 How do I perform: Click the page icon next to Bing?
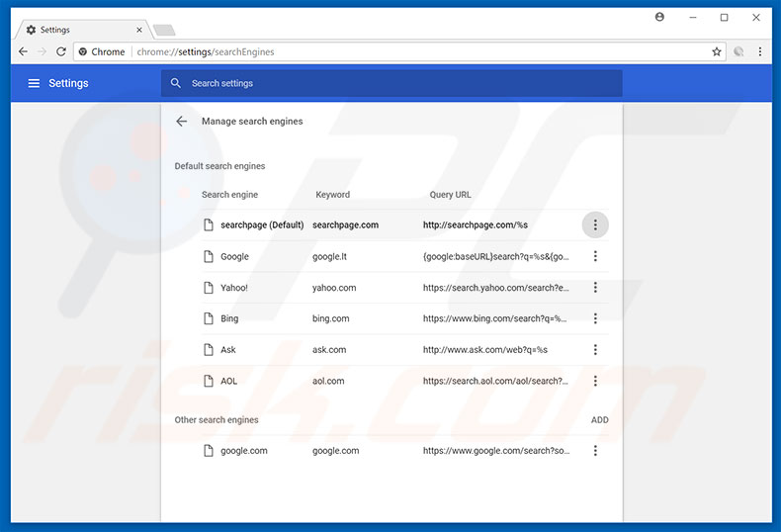(x=209, y=318)
